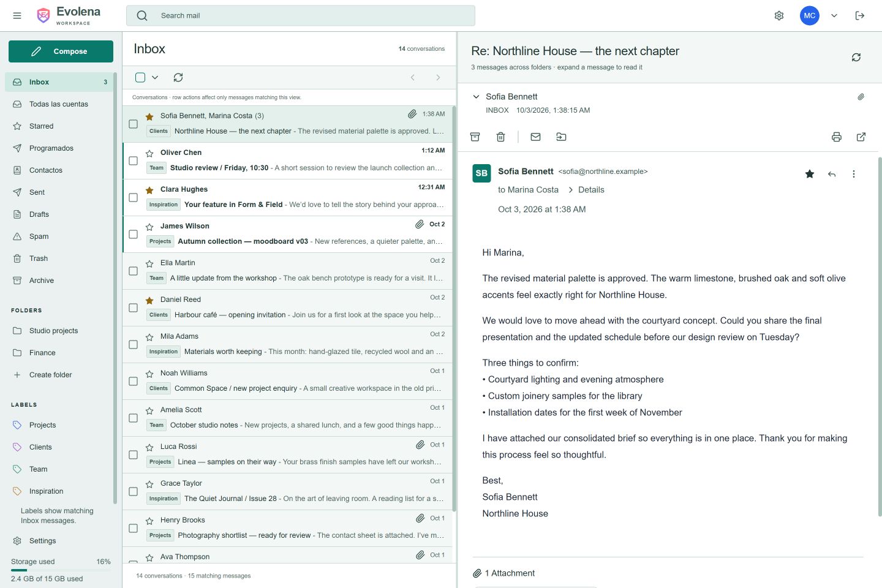
Task: Open the hamburger navigation menu
Action: click(17, 16)
